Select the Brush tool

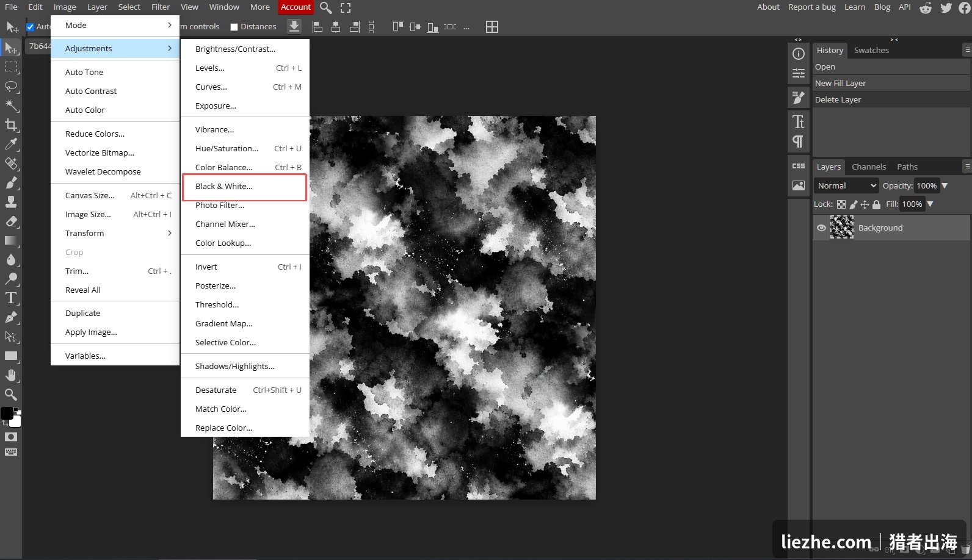[11, 182]
